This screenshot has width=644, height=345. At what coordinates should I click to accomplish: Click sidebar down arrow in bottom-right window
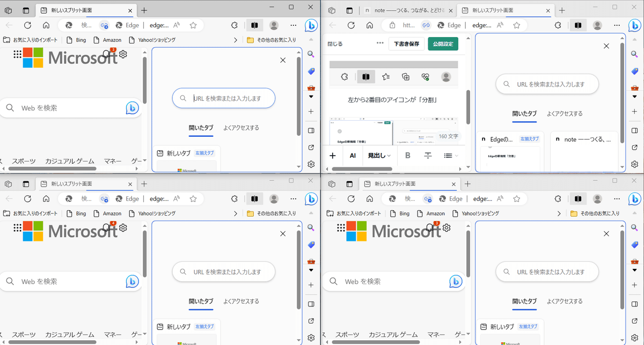[634, 270]
